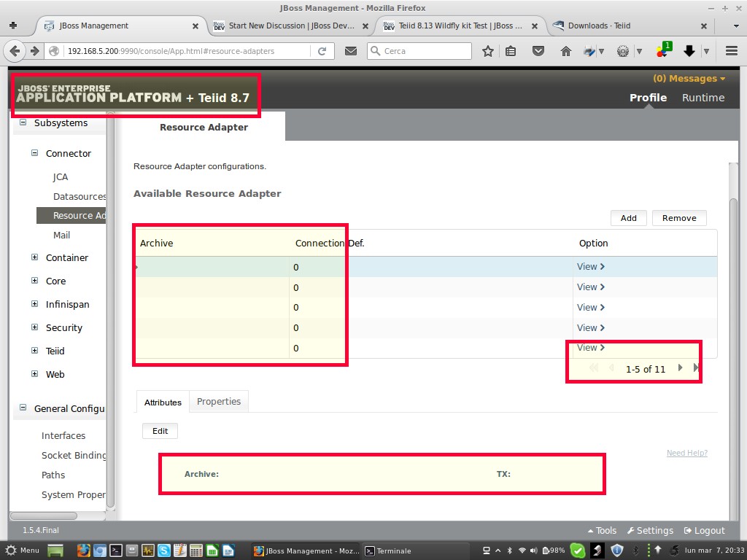Click the Edit attributes button
The width and height of the screenshot is (747, 560).
160,431
